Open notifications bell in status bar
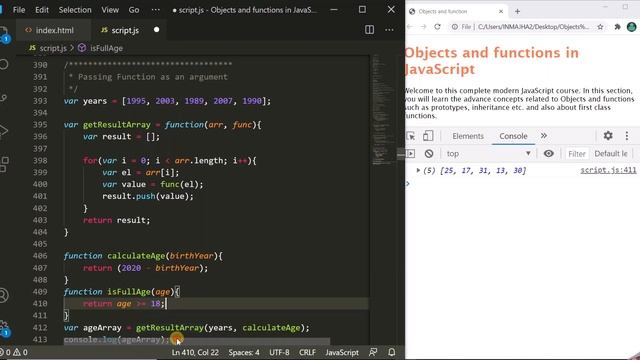640x360 pixels. click(x=391, y=352)
